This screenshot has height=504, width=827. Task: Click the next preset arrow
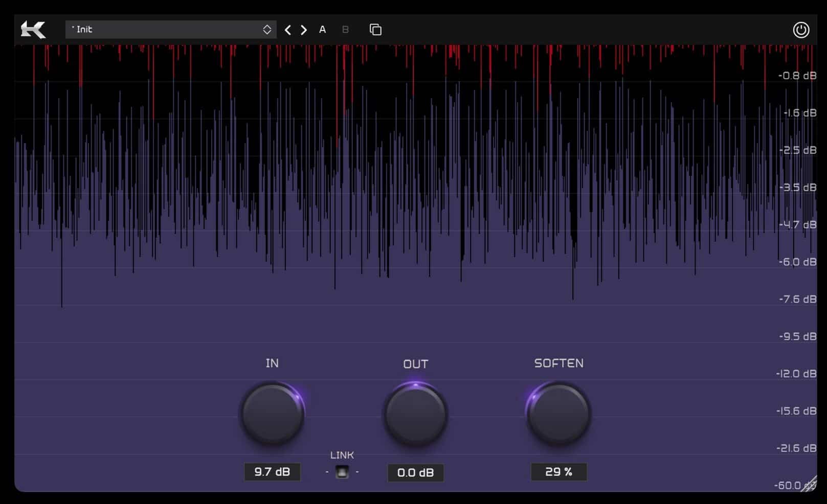pos(303,30)
